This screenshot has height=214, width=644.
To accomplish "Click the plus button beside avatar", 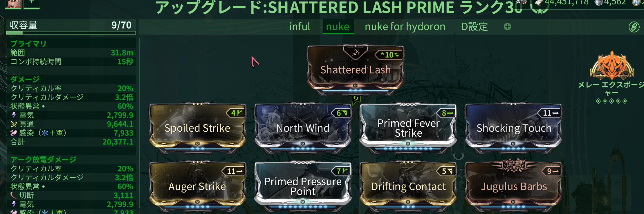I will tap(32, 3).
